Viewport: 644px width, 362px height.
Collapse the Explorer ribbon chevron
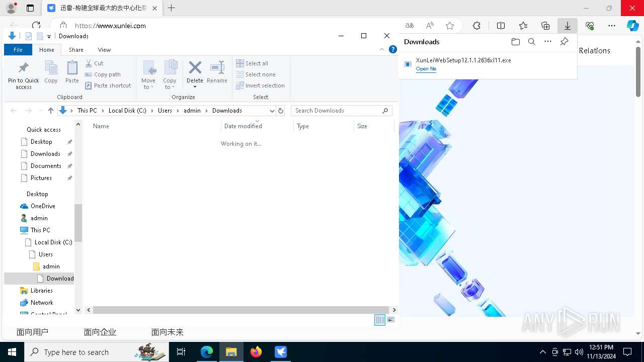[x=382, y=49]
